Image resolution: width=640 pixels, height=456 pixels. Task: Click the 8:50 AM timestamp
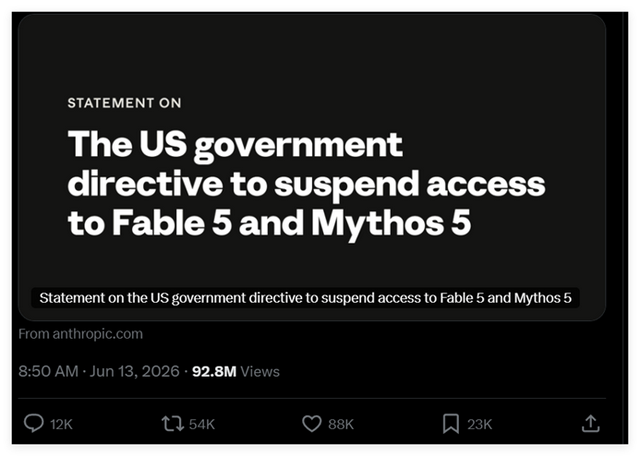click(48, 371)
